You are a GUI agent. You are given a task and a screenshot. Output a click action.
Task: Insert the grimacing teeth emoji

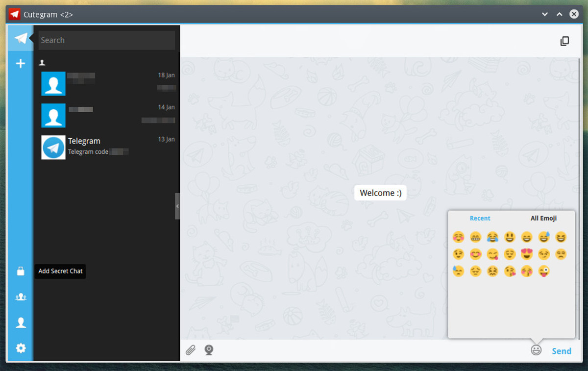475,237
